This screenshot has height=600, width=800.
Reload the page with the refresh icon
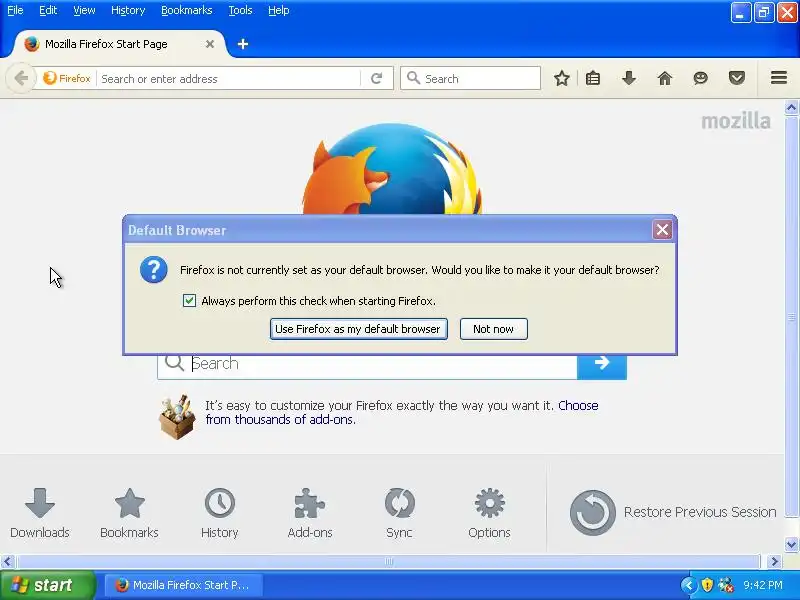click(x=377, y=79)
